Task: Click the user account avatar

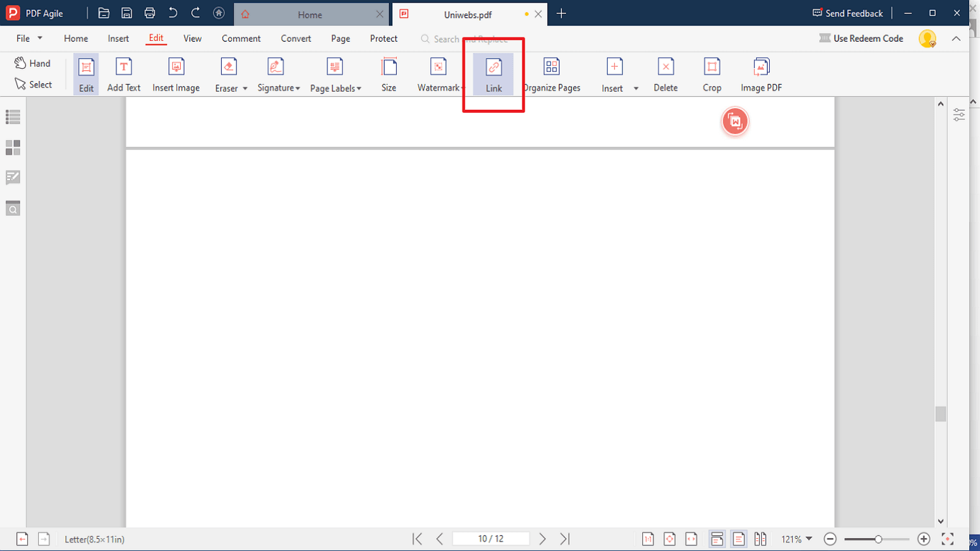Action: coord(927,39)
